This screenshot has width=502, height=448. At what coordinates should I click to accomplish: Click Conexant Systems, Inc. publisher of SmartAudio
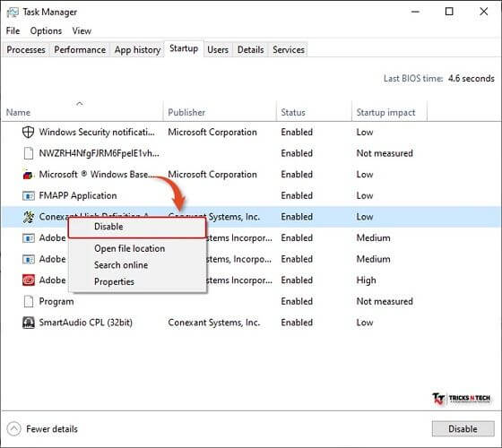tap(214, 323)
